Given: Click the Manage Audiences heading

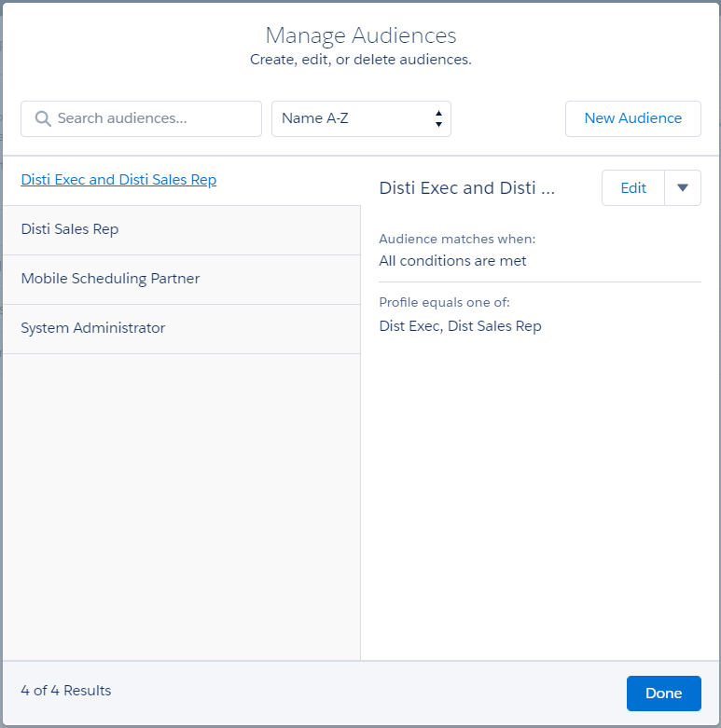Looking at the screenshot, I should pyautogui.click(x=361, y=35).
